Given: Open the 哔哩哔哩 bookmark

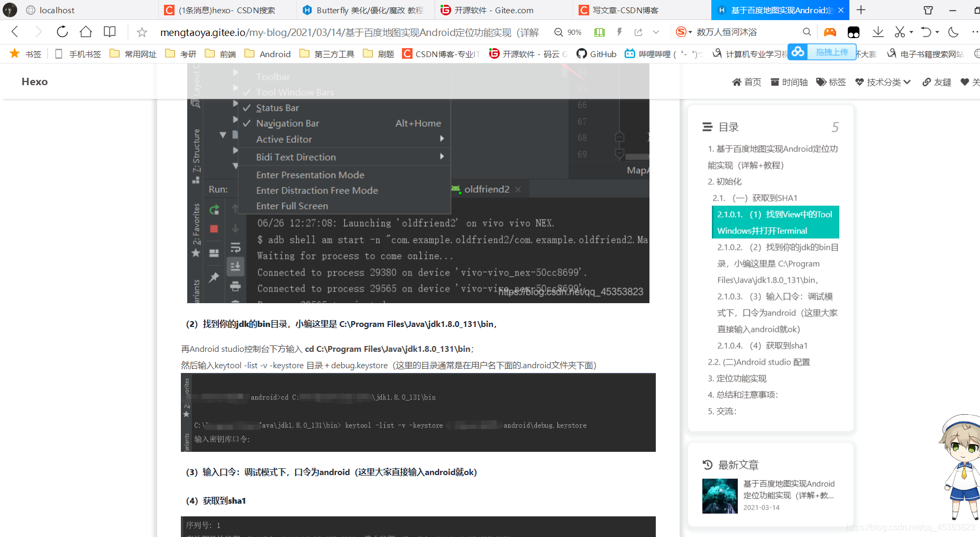Looking at the screenshot, I should [x=664, y=54].
